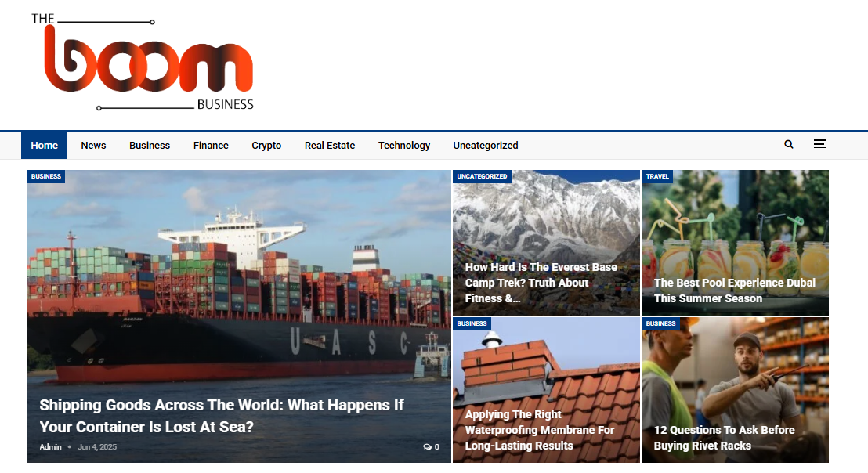Viewport: 868px width, 473px height.
Task: Go to the Technology menu item
Action: (x=404, y=146)
